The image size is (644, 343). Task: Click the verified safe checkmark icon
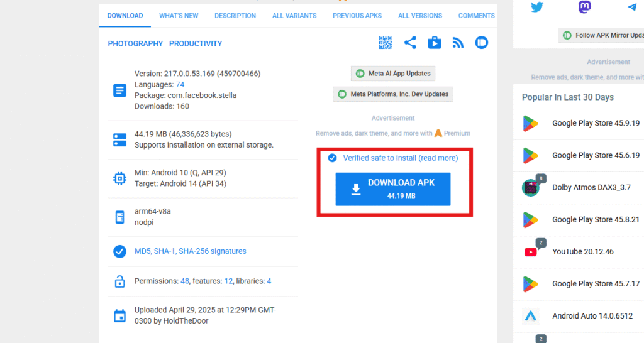click(x=332, y=158)
